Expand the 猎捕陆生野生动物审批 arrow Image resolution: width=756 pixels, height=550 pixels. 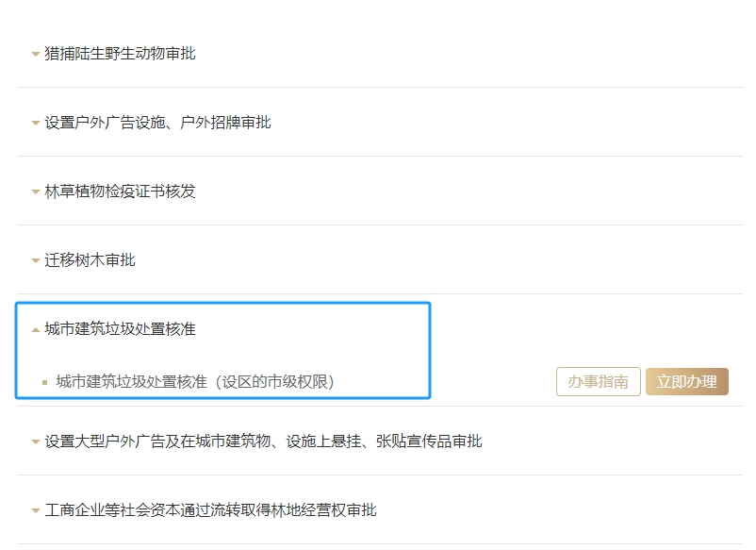point(36,55)
